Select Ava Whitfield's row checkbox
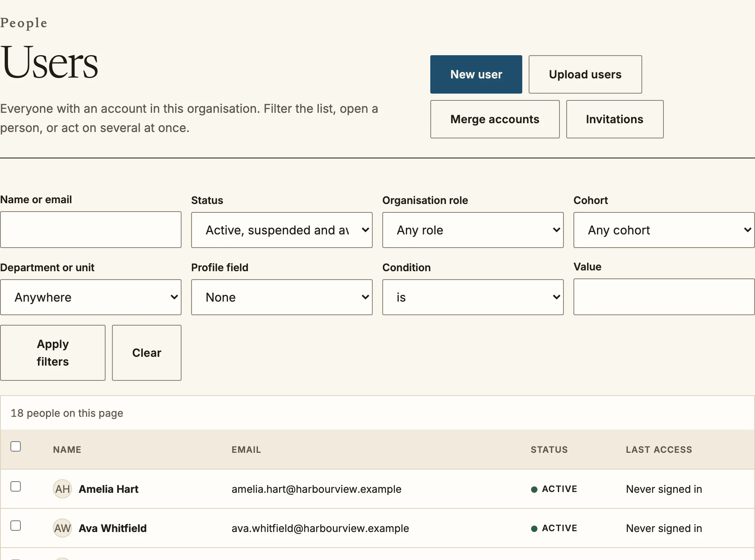Viewport: 755px width, 560px height. click(x=16, y=526)
